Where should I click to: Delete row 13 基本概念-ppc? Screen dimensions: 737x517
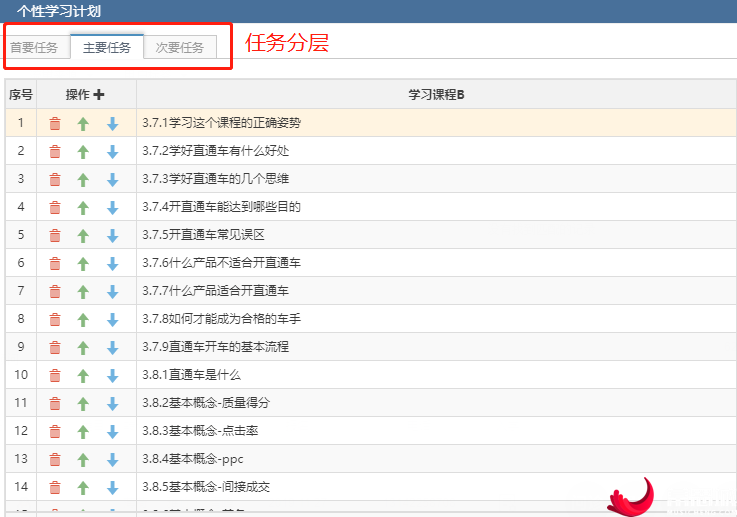click(x=55, y=460)
